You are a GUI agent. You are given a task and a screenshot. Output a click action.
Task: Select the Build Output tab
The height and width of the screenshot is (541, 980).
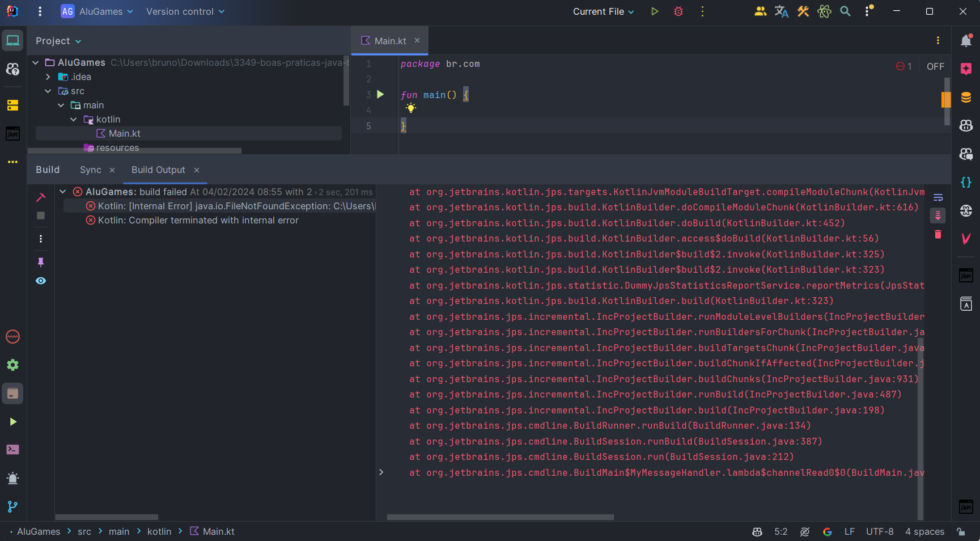click(x=158, y=170)
